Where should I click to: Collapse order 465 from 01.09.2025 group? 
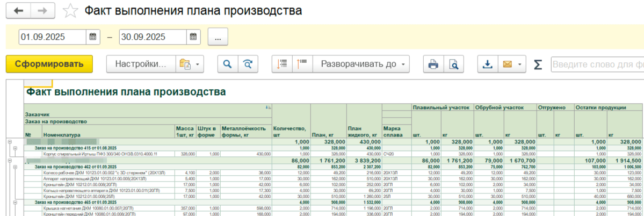(15, 201)
